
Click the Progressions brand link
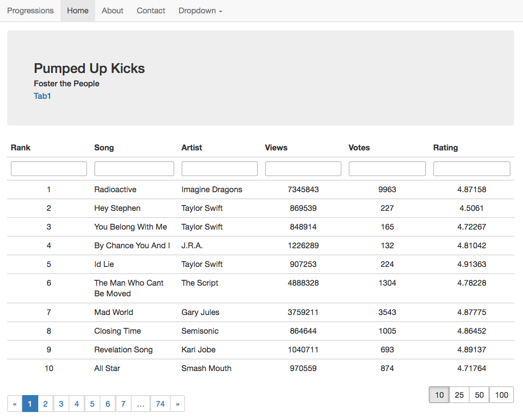[x=30, y=11]
